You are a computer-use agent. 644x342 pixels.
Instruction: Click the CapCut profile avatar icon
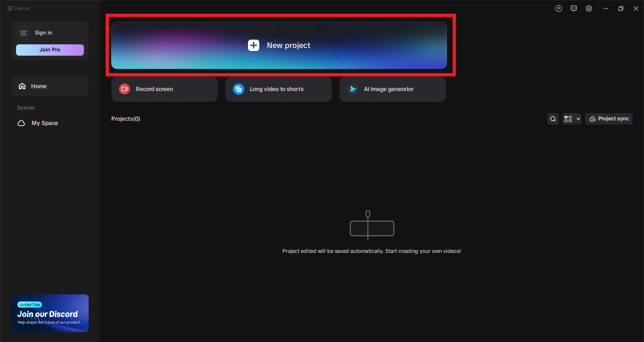point(24,33)
